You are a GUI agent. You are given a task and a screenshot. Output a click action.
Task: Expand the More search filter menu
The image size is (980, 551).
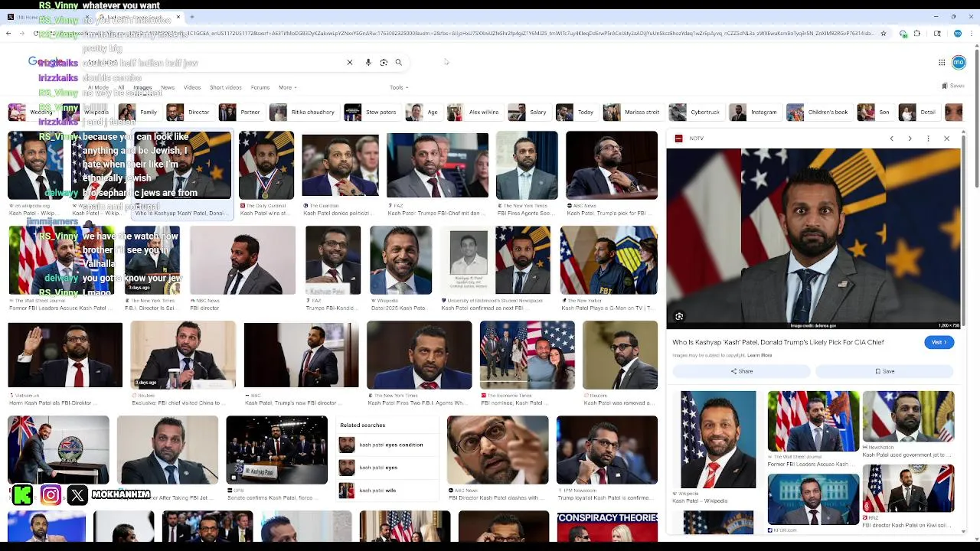point(288,87)
